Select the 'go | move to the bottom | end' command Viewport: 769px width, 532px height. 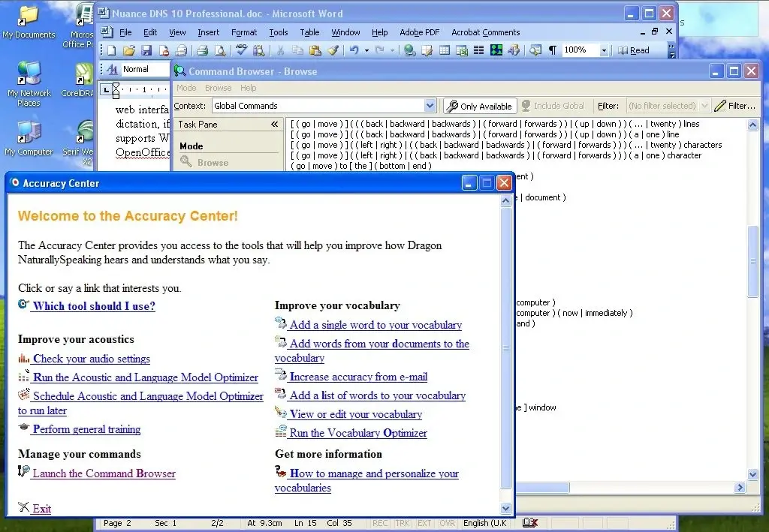tap(361, 166)
